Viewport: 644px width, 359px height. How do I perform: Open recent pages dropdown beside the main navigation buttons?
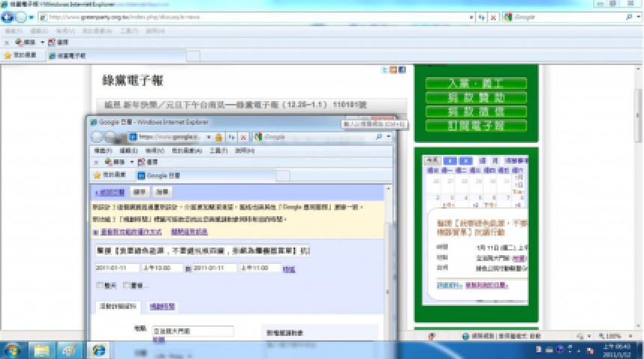pos(31,17)
